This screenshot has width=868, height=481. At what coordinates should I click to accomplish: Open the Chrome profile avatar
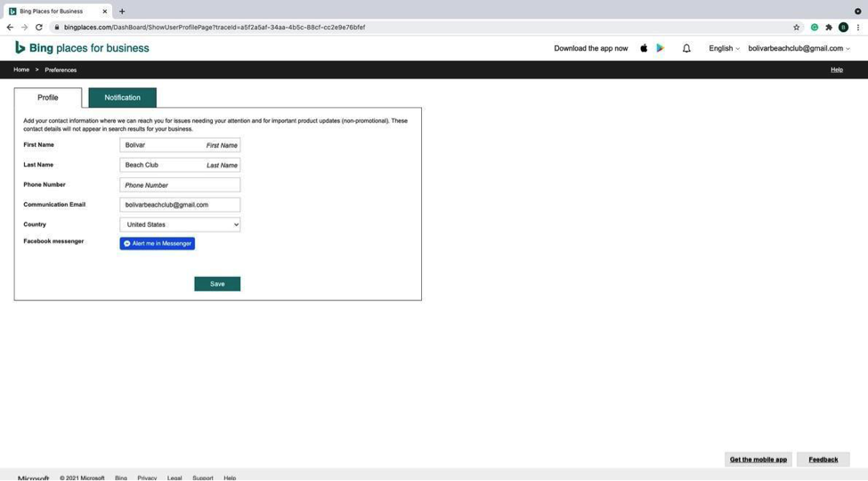pyautogui.click(x=843, y=27)
